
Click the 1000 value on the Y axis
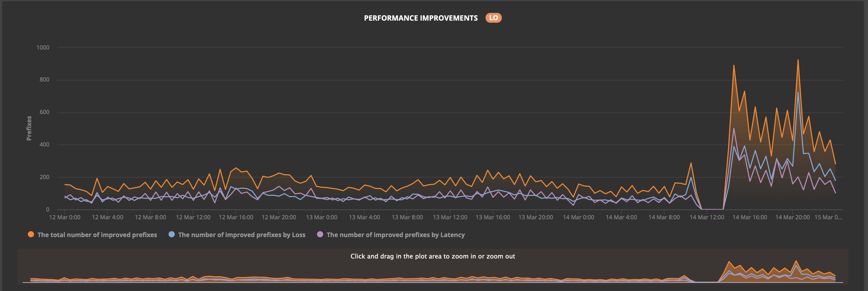43,47
